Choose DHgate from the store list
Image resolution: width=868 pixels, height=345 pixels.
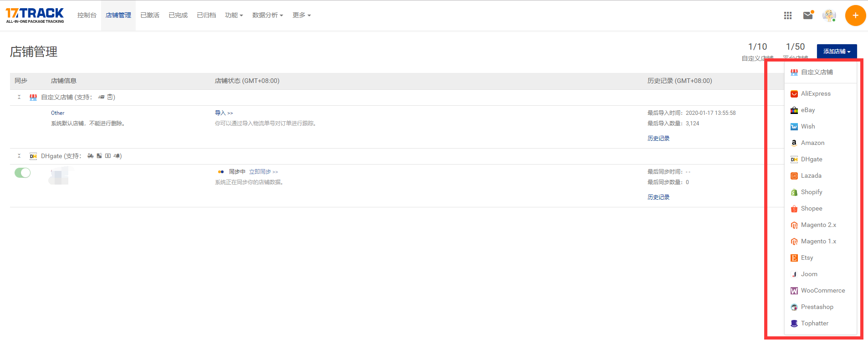click(x=820, y=160)
